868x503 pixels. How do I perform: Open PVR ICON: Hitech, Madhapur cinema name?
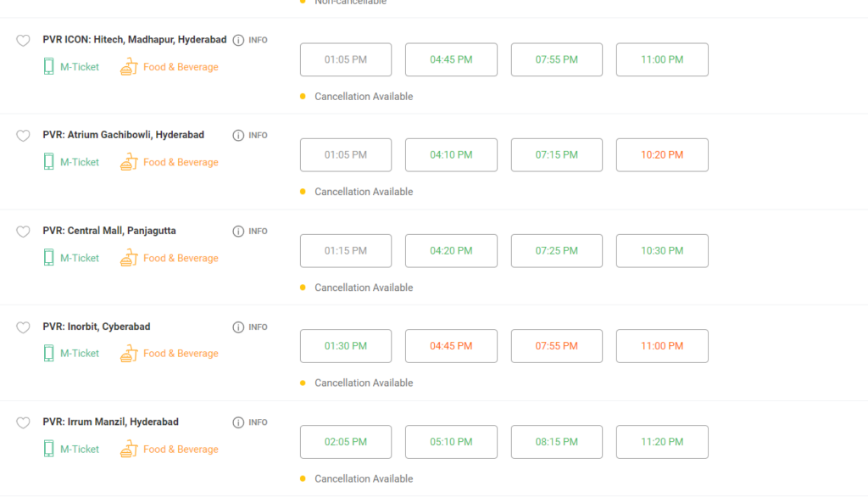[135, 39]
